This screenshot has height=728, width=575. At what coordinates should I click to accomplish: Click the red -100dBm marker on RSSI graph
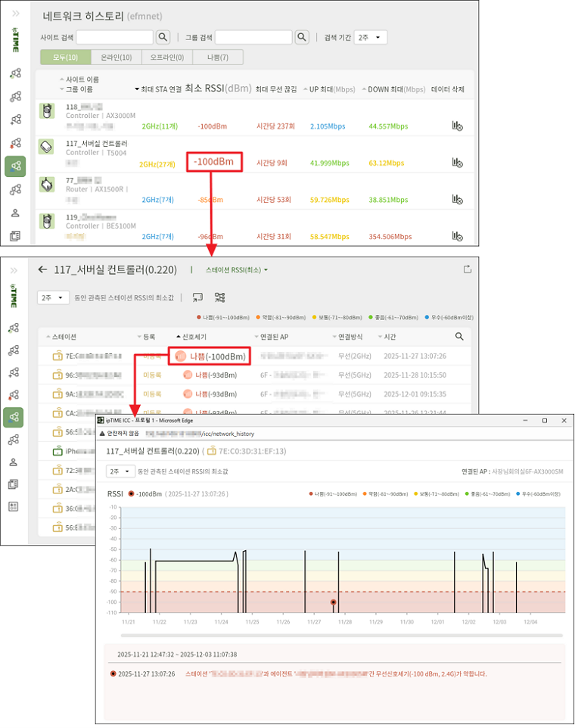333,602
